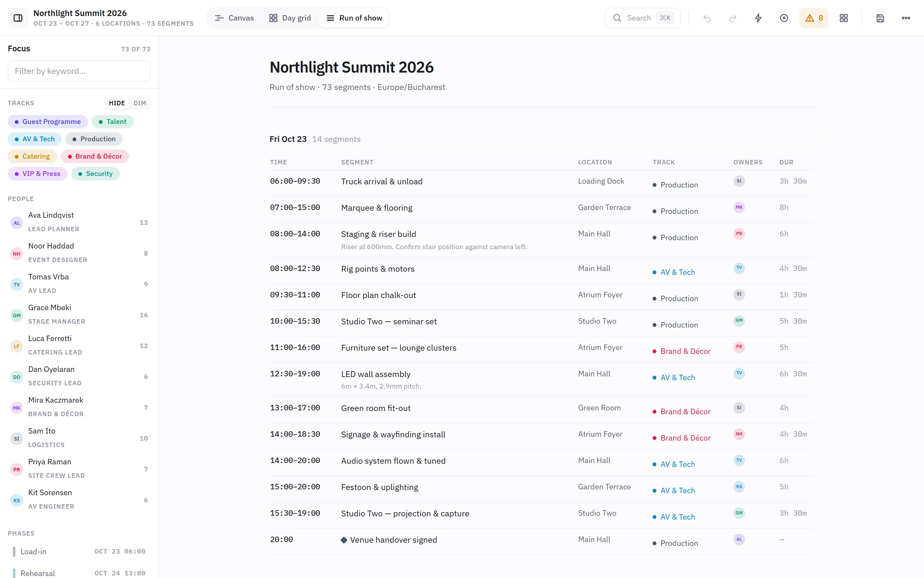Toggle the Production track chip
Viewport: 924px width, 578px height.
pos(94,139)
